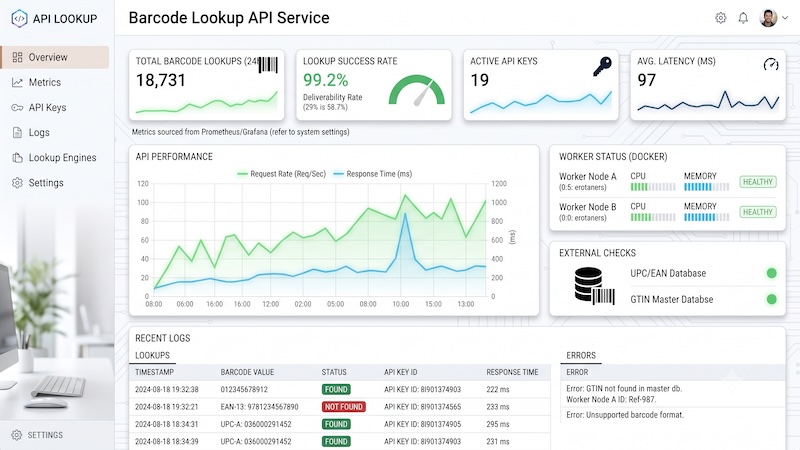Click Worker Node A memory usage bar
The width and height of the screenshot is (800, 450).
point(707,187)
